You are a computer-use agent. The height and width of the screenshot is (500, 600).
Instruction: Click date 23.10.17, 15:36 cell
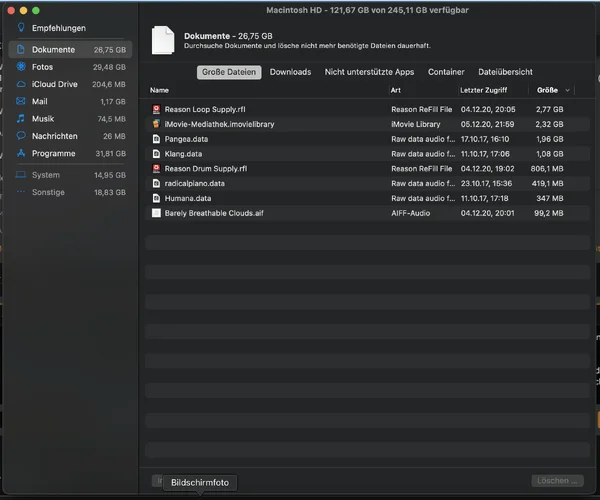point(486,184)
